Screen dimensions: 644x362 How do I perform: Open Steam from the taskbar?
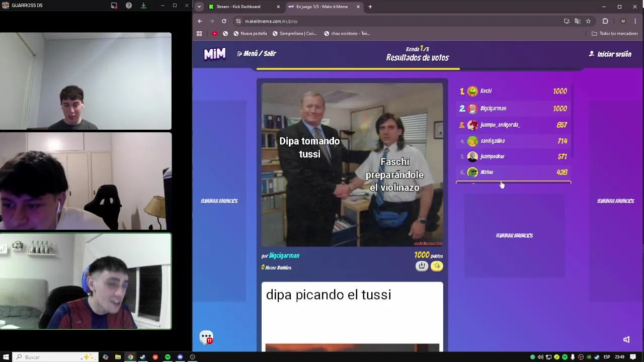pos(143,357)
